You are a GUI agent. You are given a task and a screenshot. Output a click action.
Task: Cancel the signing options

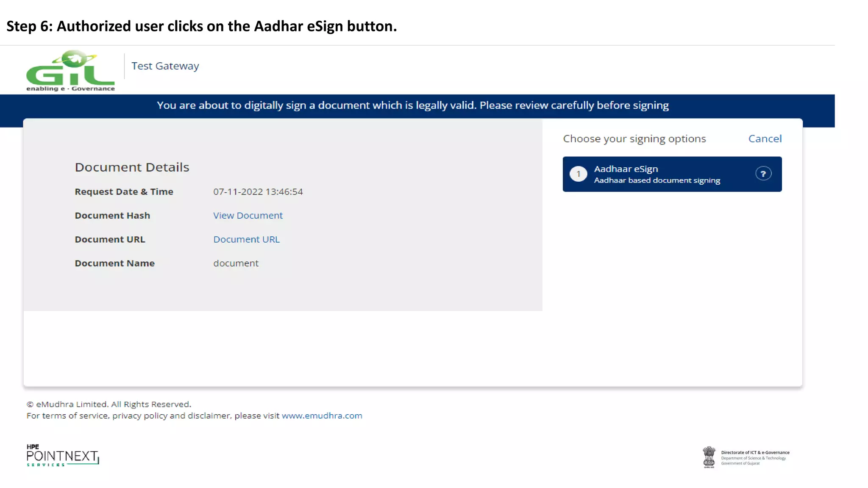click(765, 139)
